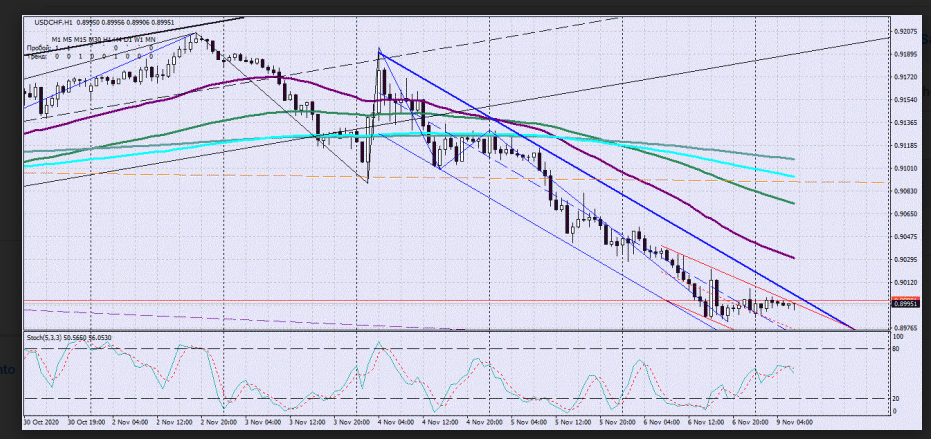Click the 0.91010 price axis label
931x439 pixels.
[x=907, y=169]
